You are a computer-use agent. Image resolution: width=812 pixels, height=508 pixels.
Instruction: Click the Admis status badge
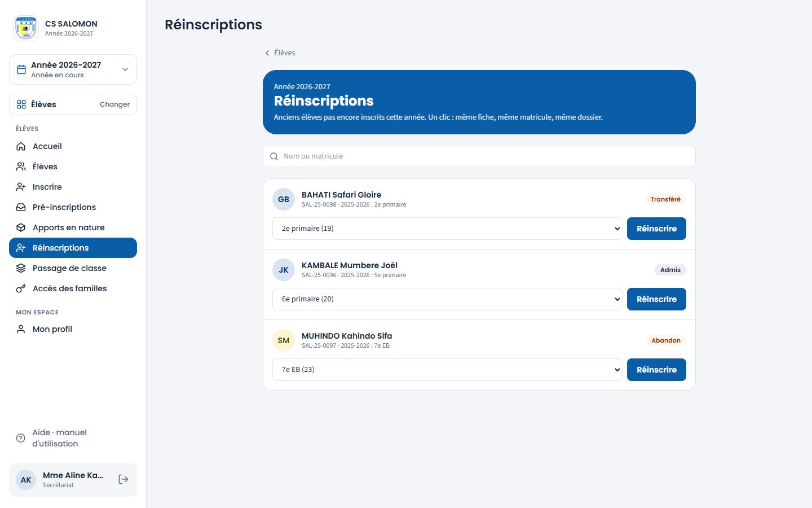coord(670,270)
